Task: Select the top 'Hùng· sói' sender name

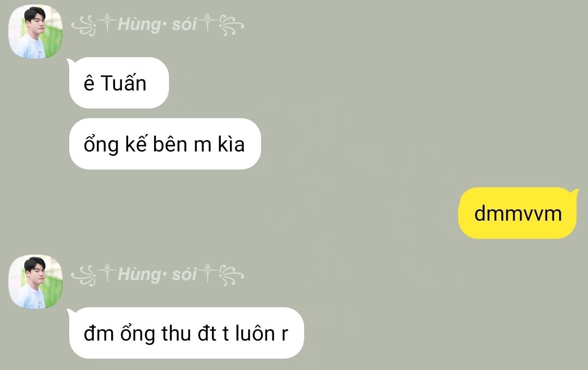Action: [157, 25]
